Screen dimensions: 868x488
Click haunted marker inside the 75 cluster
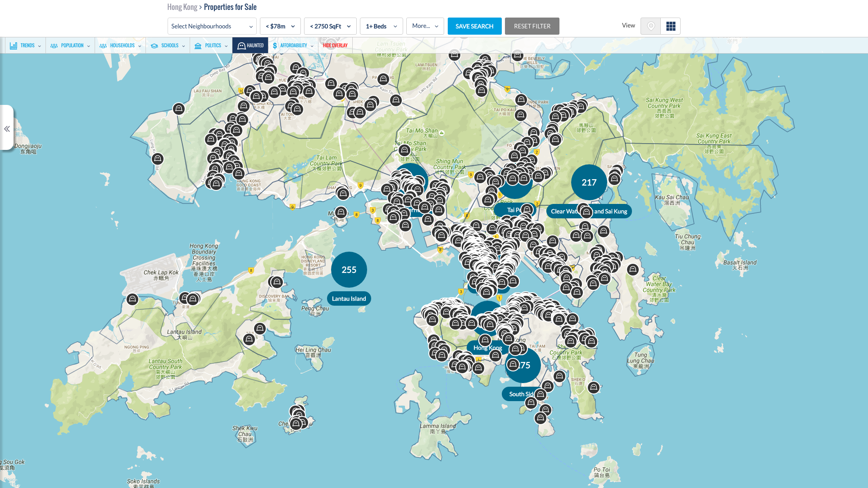(x=513, y=364)
